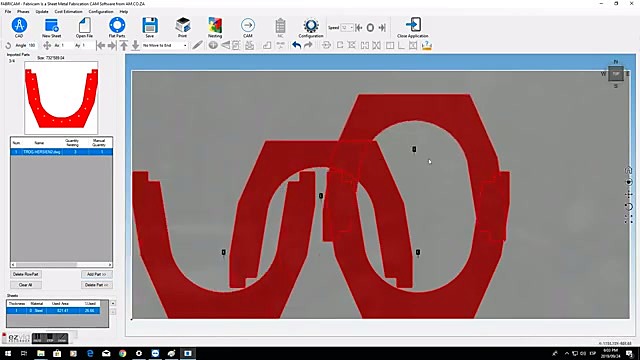Open the dropdown beside the Sheets table
This screenshot has width=640, height=360.
click(x=113, y=303)
